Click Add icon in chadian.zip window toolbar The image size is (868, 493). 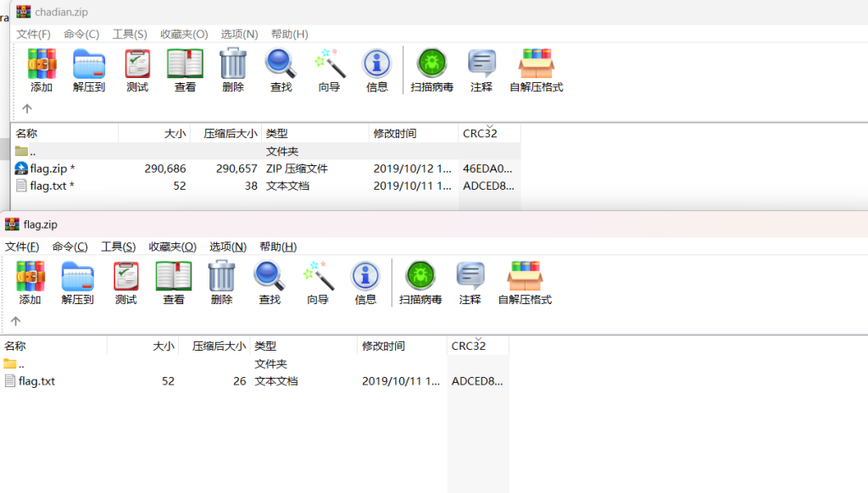click(41, 64)
